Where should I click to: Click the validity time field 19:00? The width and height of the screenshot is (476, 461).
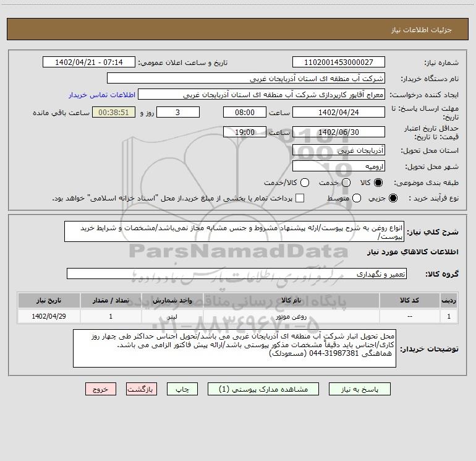(245, 132)
